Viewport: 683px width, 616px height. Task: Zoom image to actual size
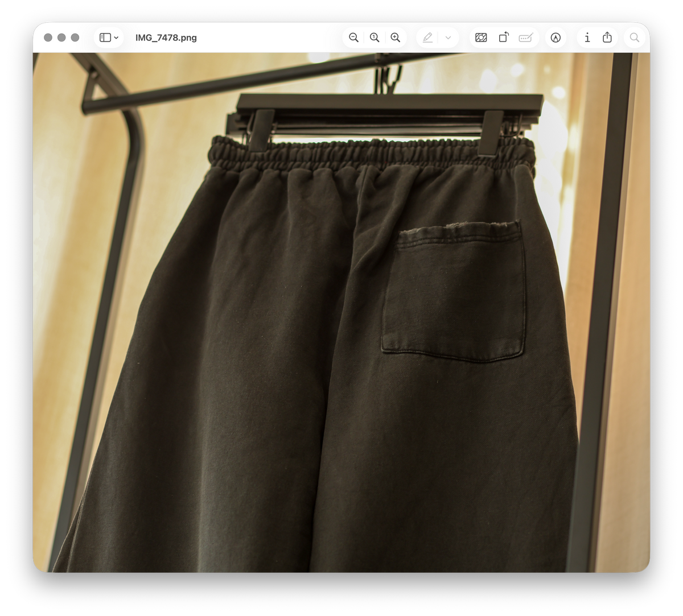coord(375,38)
